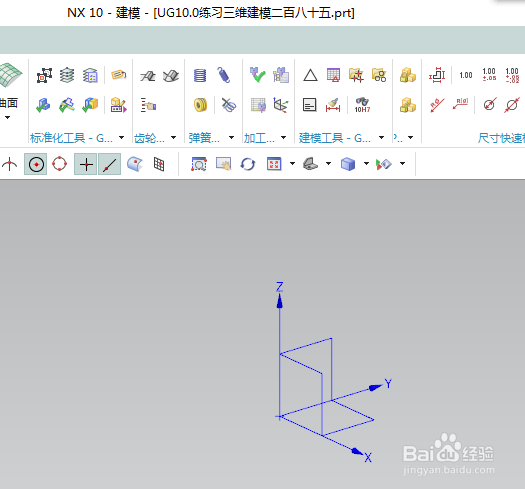Click the machining green checkmark icon

pyautogui.click(x=257, y=75)
